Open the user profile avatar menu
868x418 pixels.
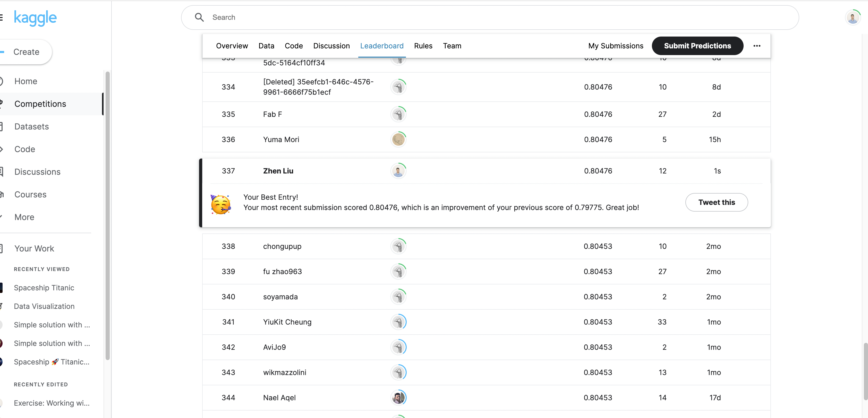(853, 18)
